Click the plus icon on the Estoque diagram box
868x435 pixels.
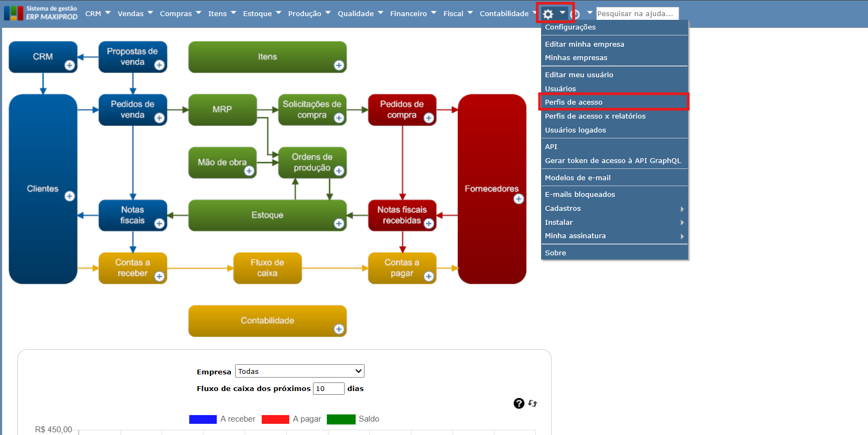click(339, 224)
